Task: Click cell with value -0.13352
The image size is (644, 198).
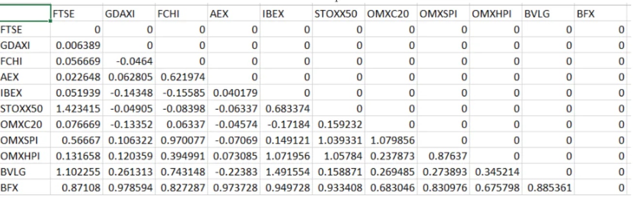Action: tap(129, 124)
